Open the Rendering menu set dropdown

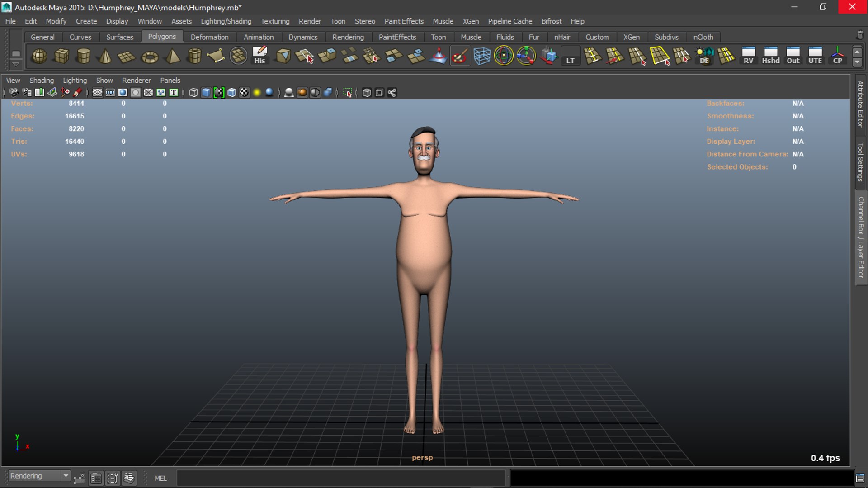coord(39,476)
